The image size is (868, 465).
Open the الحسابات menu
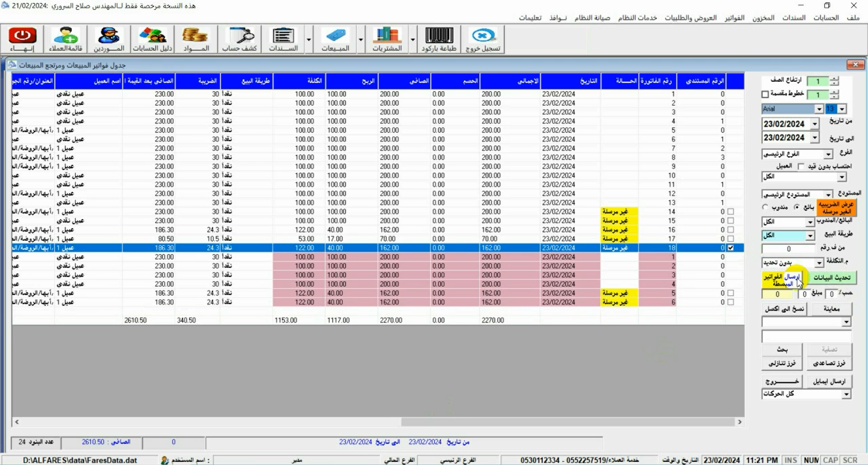click(826, 18)
